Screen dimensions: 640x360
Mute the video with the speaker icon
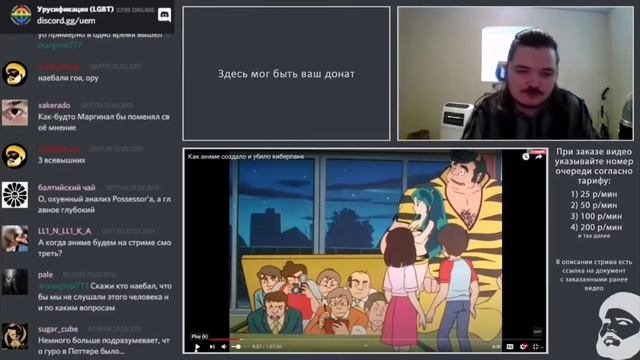point(224,347)
